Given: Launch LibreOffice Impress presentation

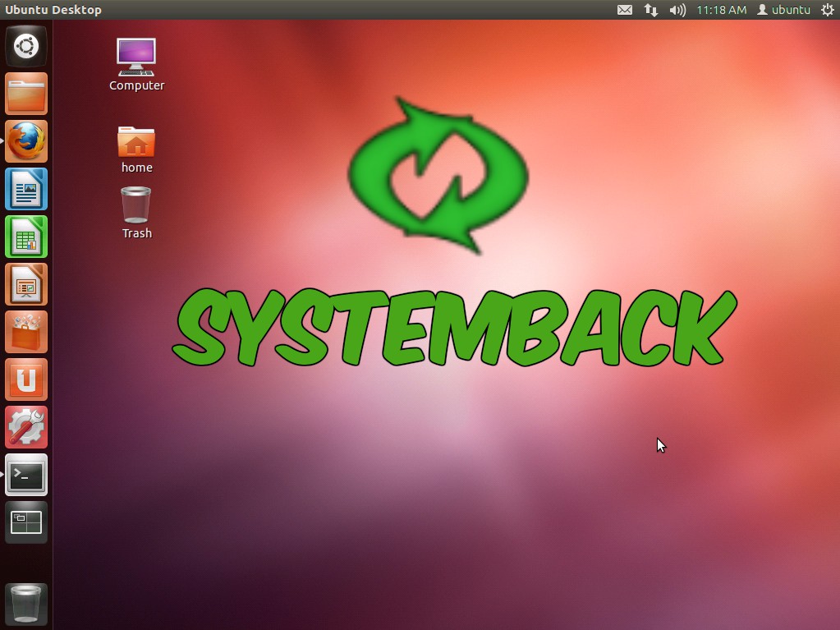Looking at the screenshot, I should 26,284.
